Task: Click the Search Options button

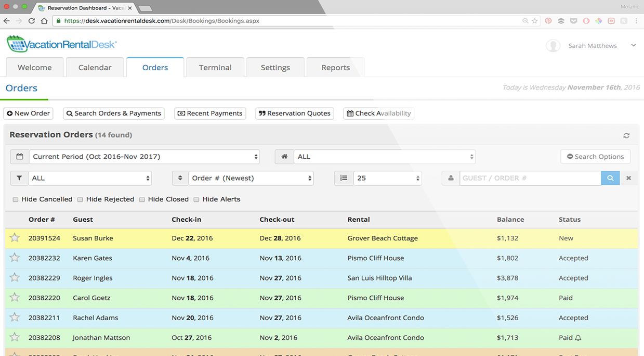Action: [596, 157]
